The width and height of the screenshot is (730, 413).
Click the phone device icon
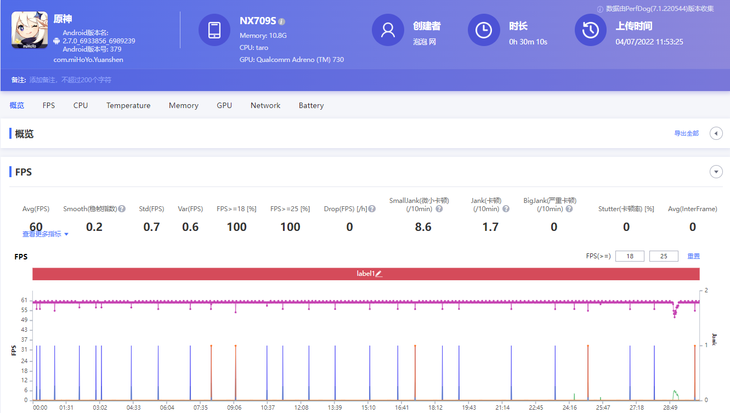(214, 30)
